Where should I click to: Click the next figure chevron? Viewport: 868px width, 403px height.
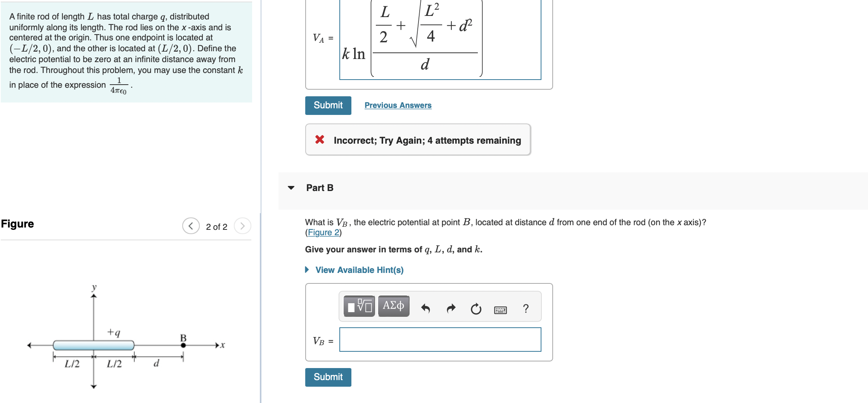(242, 226)
